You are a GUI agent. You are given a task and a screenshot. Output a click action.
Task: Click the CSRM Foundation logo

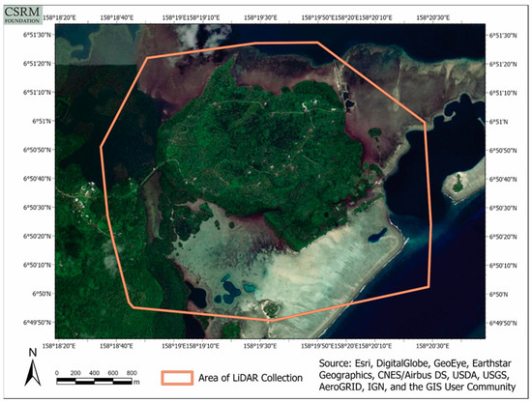(x=23, y=14)
